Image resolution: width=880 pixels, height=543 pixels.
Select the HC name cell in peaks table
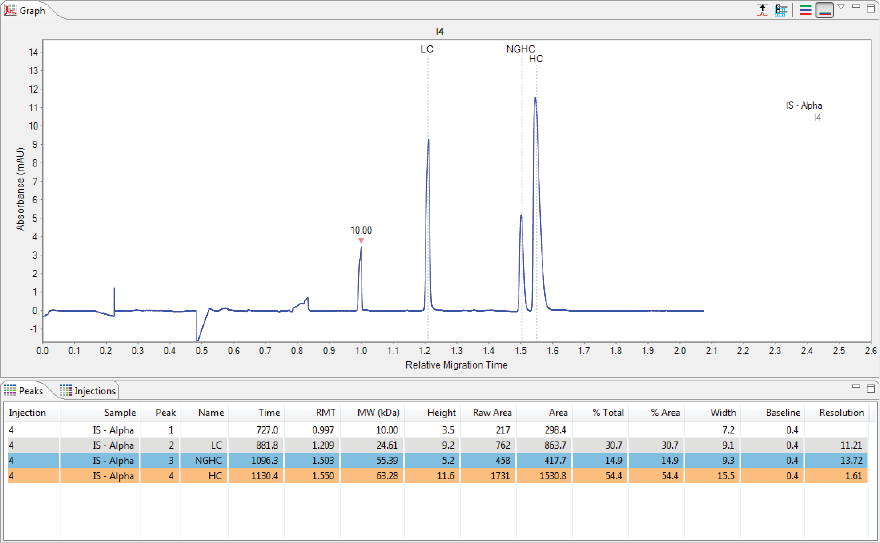[215, 476]
